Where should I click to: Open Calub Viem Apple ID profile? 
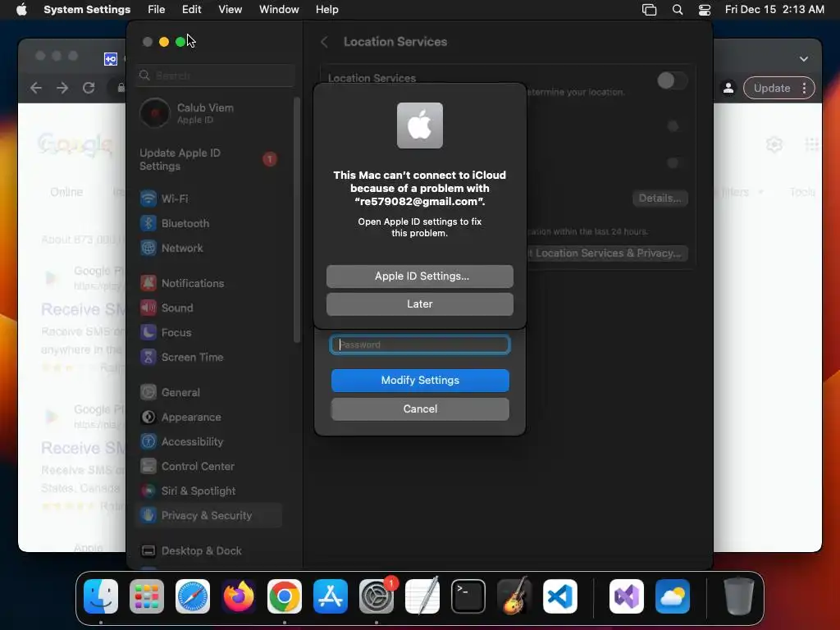pyautogui.click(x=209, y=113)
